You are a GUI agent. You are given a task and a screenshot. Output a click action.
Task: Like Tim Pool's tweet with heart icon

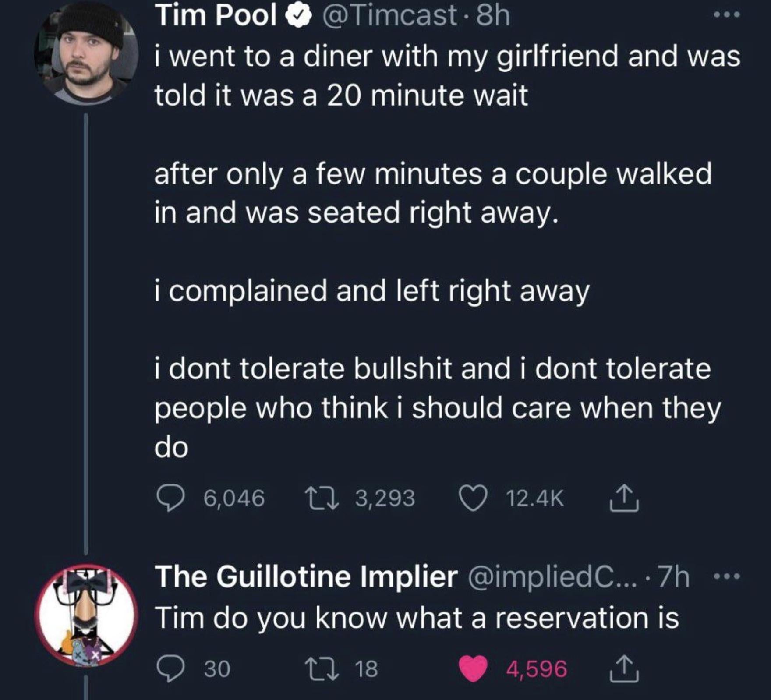point(473,499)
